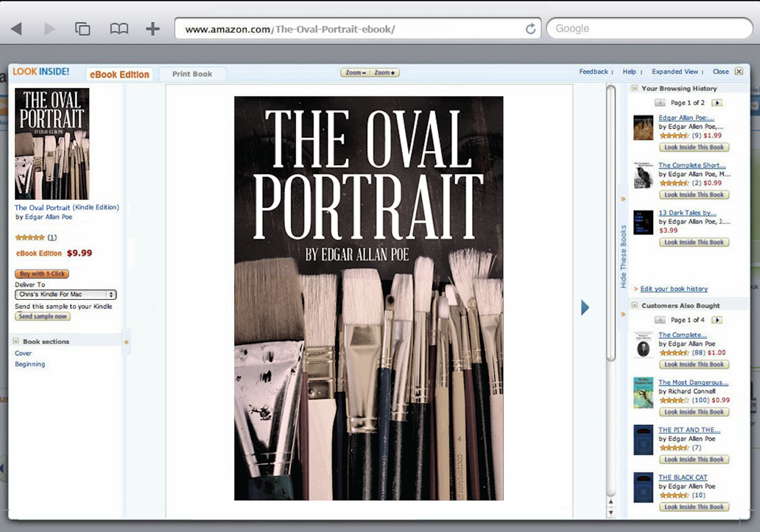
Task: Click Look Inside for Edgar Allan Poe:... book
Action: tap(694, 148)
